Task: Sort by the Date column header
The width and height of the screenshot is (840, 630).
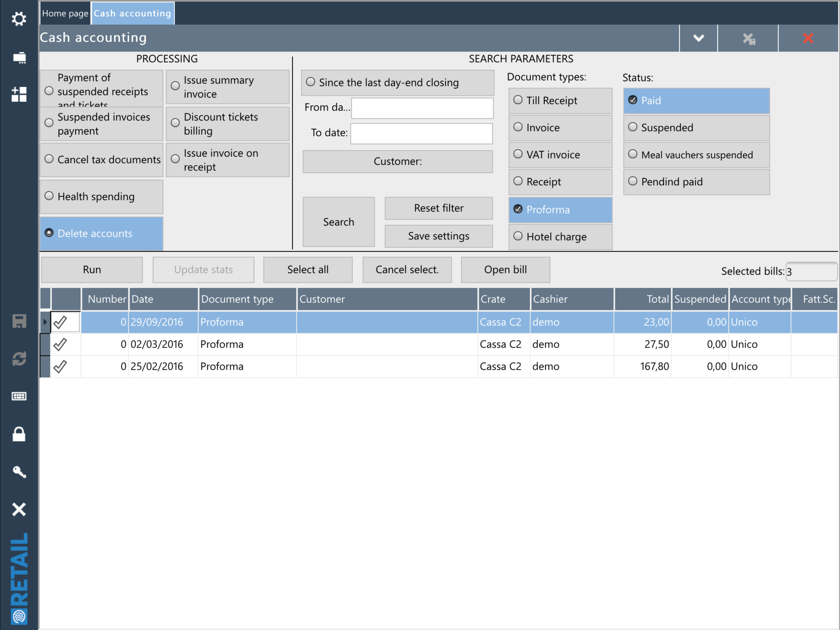Action: [163, 299]
